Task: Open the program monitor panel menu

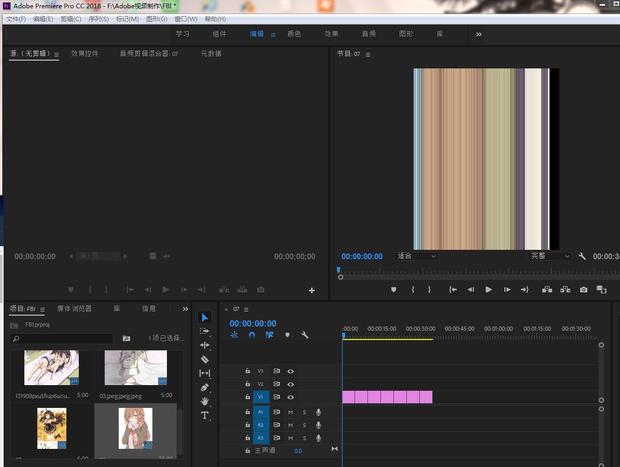Action: click(368, 54)
